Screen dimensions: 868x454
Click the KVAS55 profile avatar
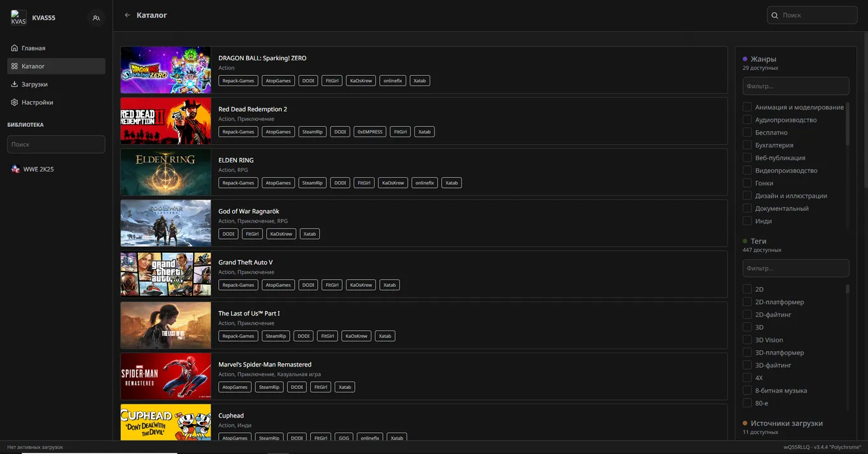19,18
